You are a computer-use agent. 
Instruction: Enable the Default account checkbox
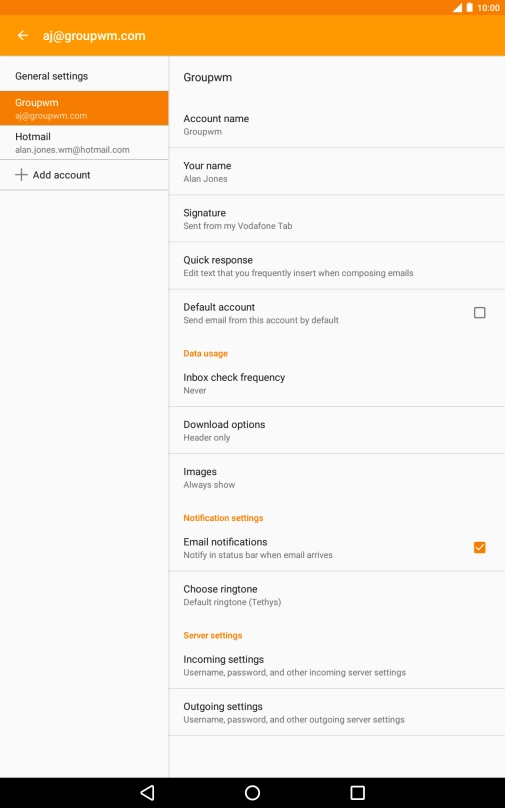pos(480,313)
